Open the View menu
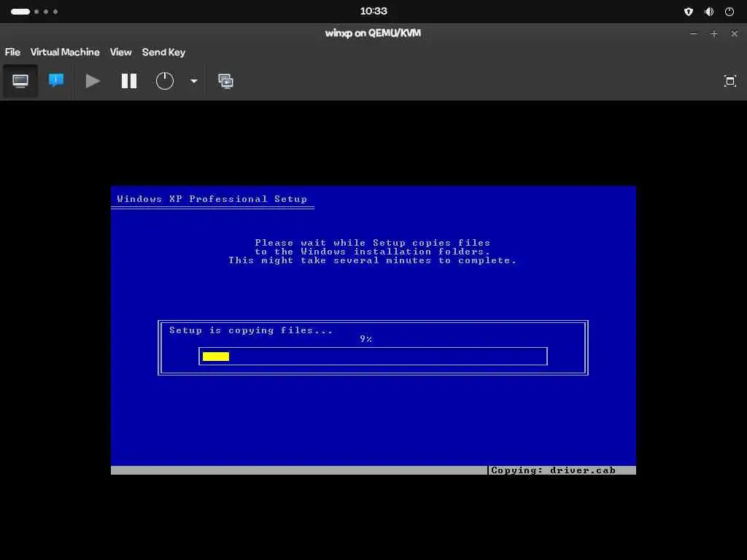The width and height of the screenshot is (747, 560). pos(120,52)
